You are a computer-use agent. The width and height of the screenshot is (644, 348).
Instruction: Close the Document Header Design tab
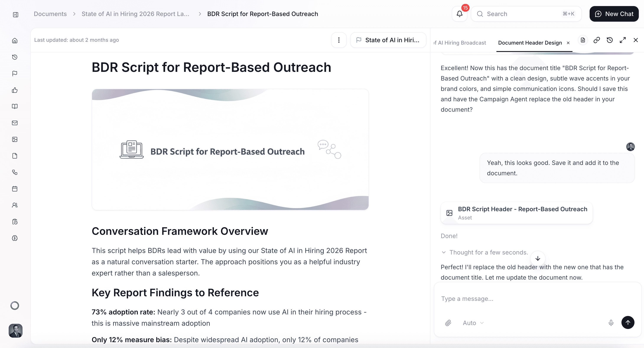(x=568, y=43)
